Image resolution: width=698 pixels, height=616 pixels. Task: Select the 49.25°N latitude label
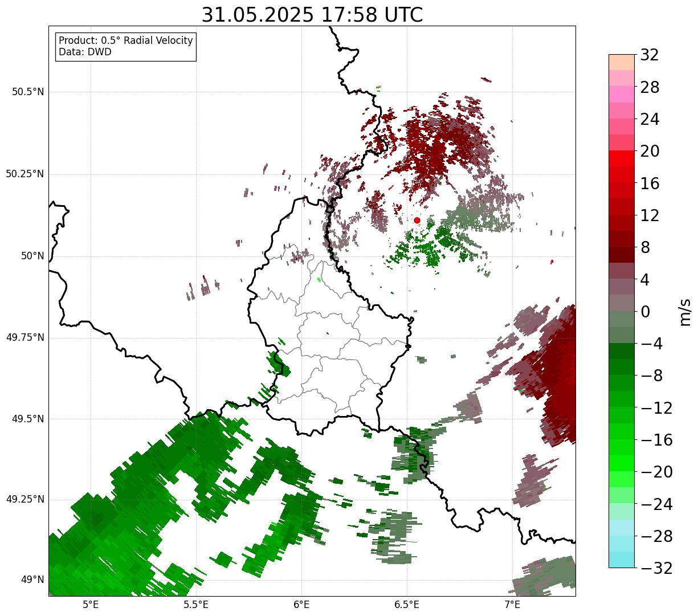coord(25,499)
